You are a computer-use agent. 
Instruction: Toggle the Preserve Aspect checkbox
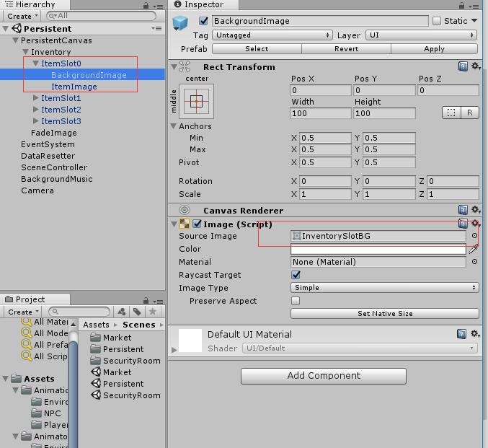296,301
